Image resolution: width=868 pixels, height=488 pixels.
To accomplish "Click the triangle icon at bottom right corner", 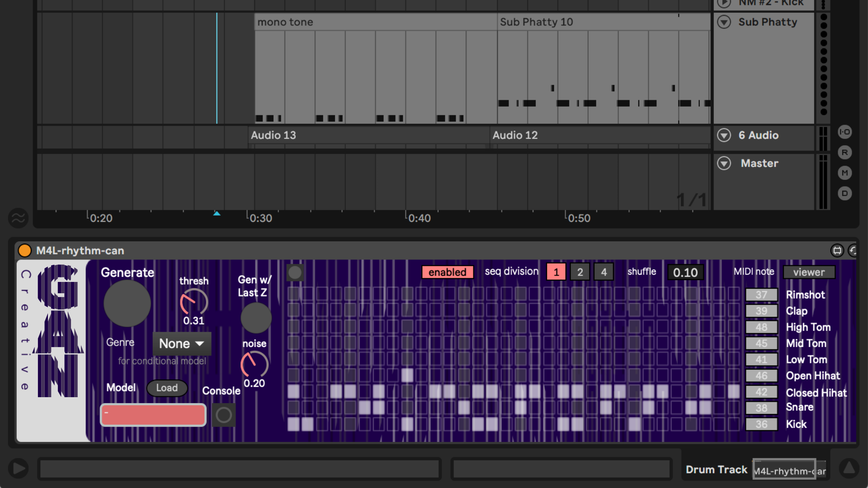I will [849, 468].
